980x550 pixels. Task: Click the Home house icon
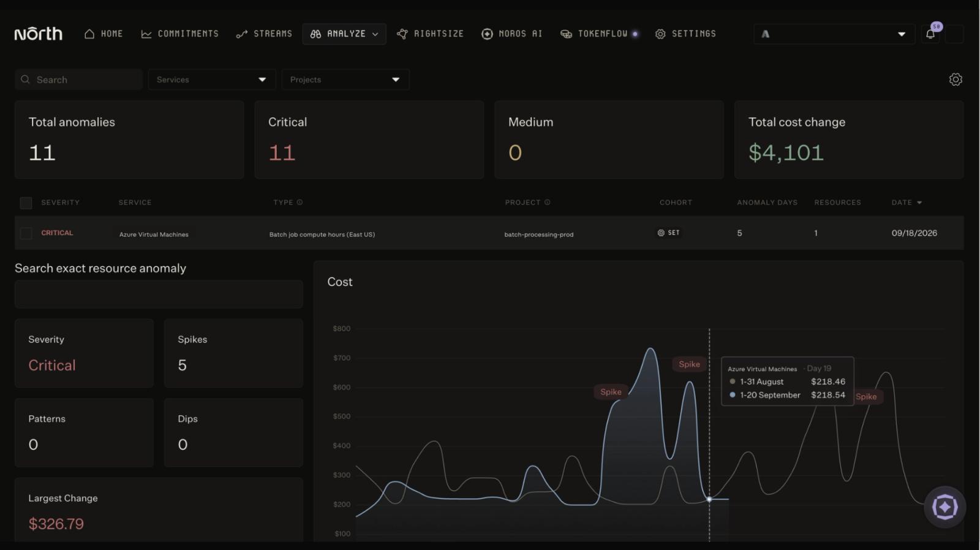tap(89, 34)
